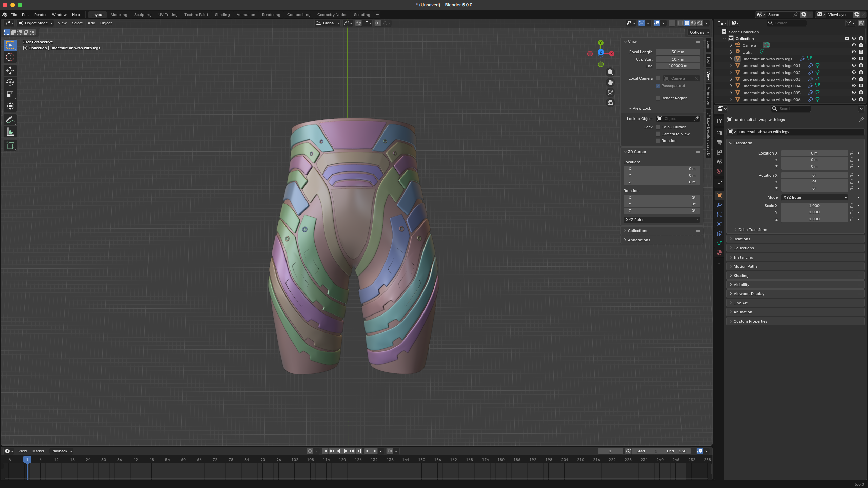Select the Move tool in the viewport toolbar
The width and height of the screenshot is (868, 488).
coord(10,70)
